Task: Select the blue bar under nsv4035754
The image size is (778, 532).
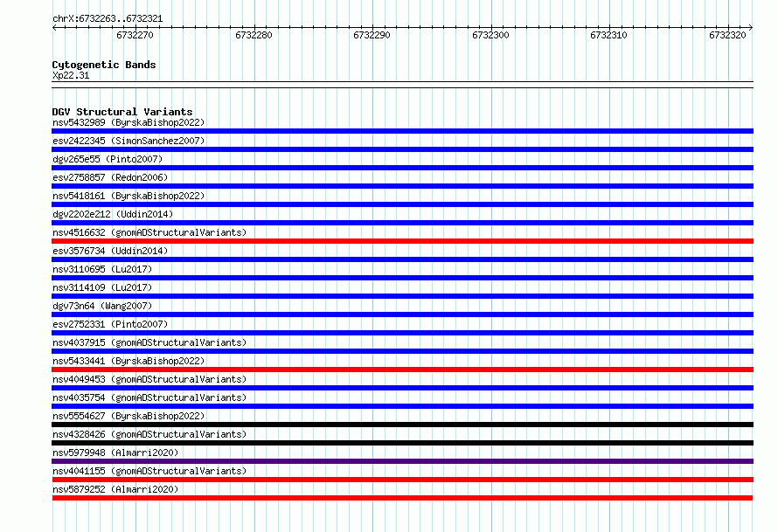Action: tap(402, 406)
